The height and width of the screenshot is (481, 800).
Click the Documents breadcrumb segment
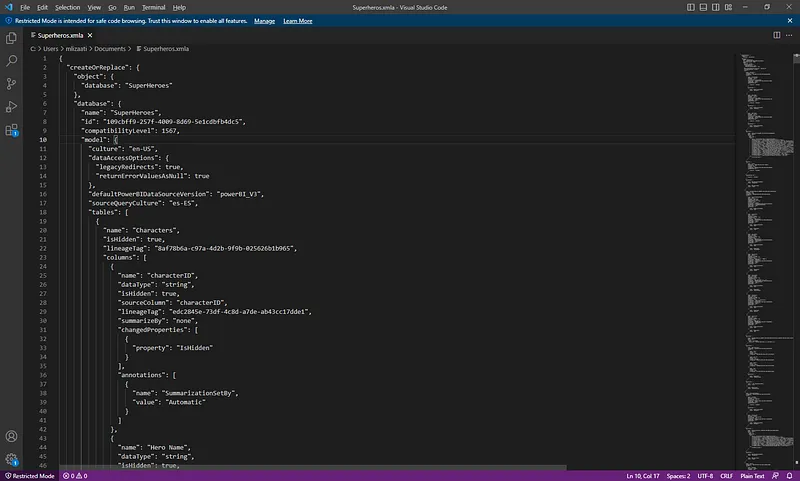(x=110, y=49)
